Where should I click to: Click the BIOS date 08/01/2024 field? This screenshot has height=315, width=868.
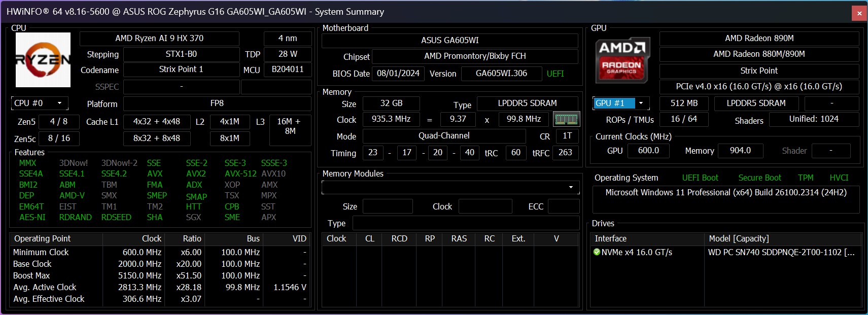pos(398,74)
